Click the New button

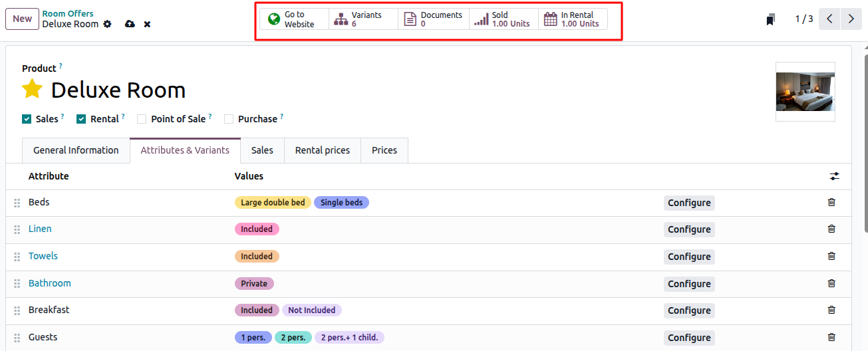click(x=22, y=19)
